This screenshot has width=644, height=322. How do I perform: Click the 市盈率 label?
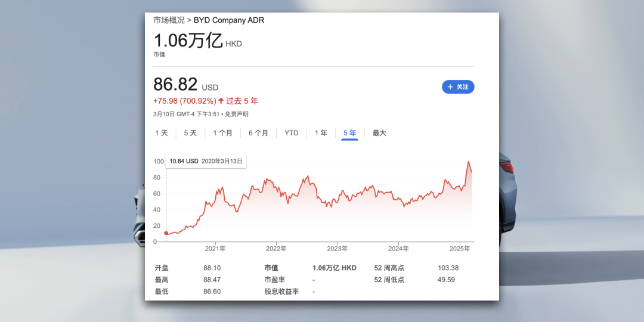275,280
